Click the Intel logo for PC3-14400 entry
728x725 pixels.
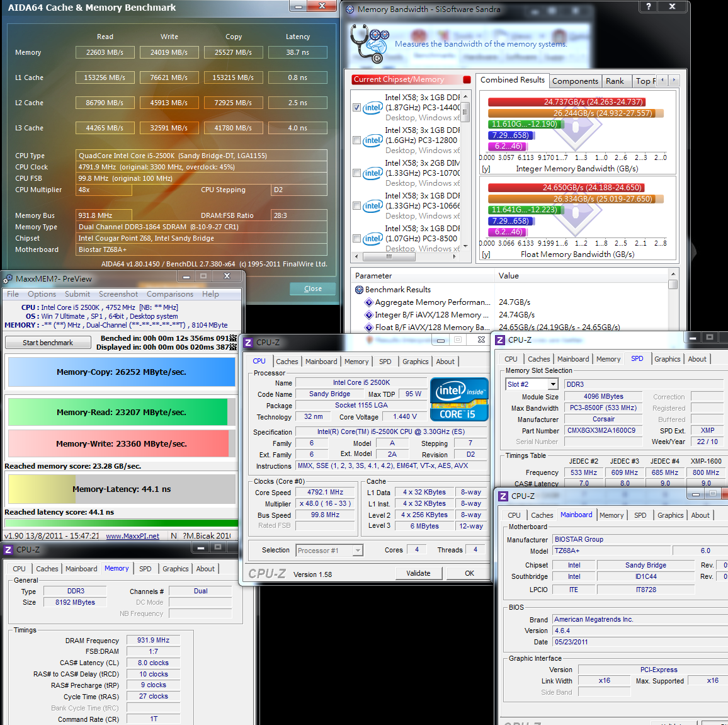click(x=372, y=108)
